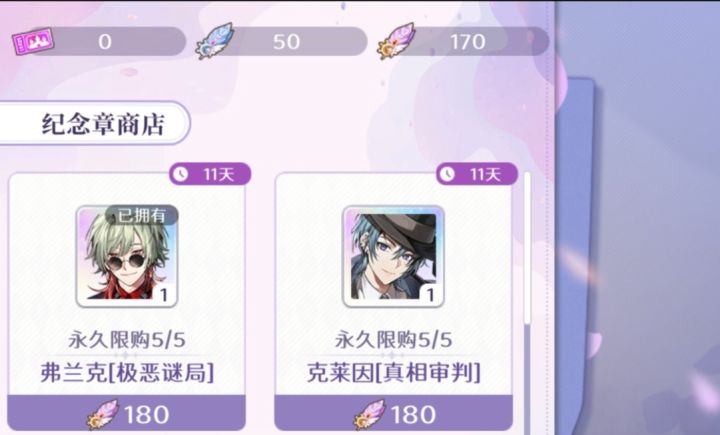
Task: Click the clock icon on 克莱因 card timer
Action: pyautogui.click(x=447, y=174)
